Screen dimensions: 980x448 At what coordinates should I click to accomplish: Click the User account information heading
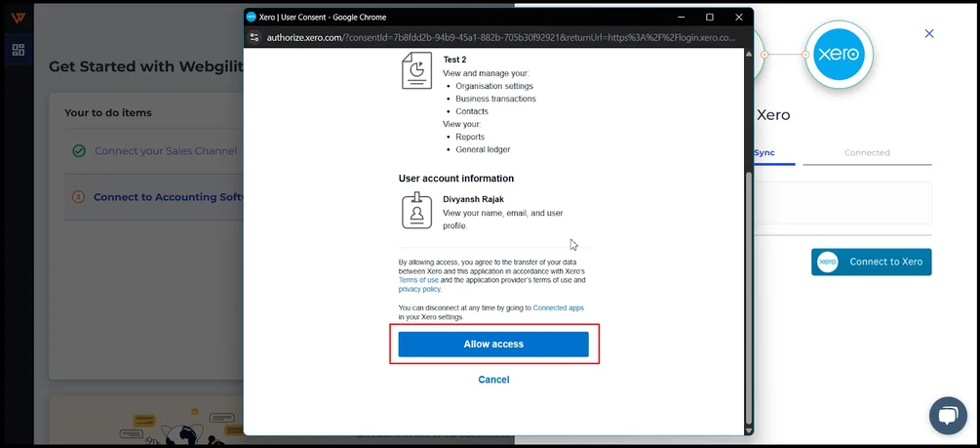(456, 179)
